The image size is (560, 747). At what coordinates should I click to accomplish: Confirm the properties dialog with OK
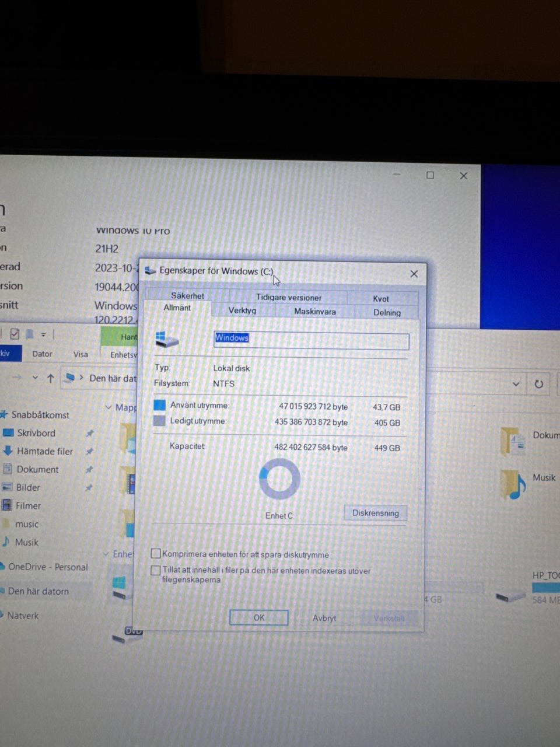(x=259, y=617)
